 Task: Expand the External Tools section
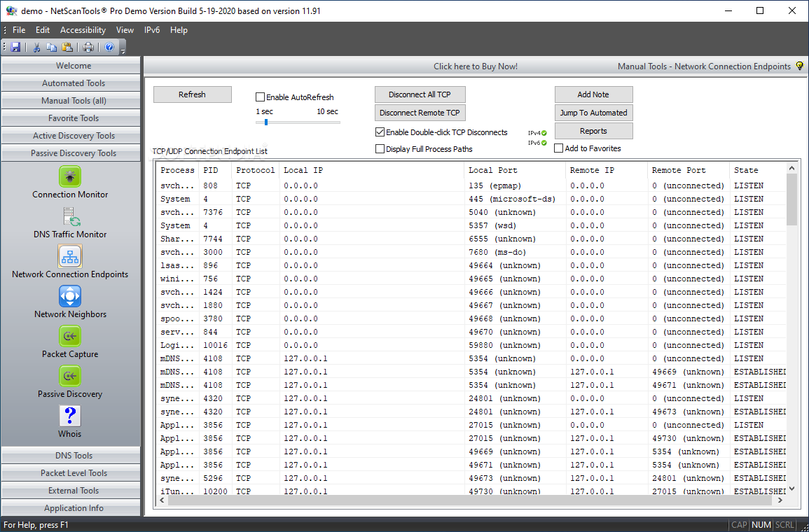[x=71, y=490]
